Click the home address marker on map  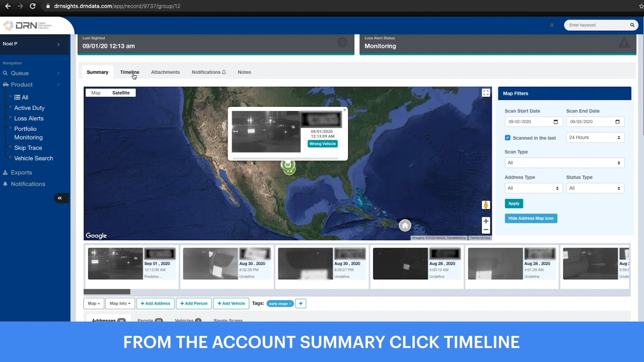click(405, 226)
